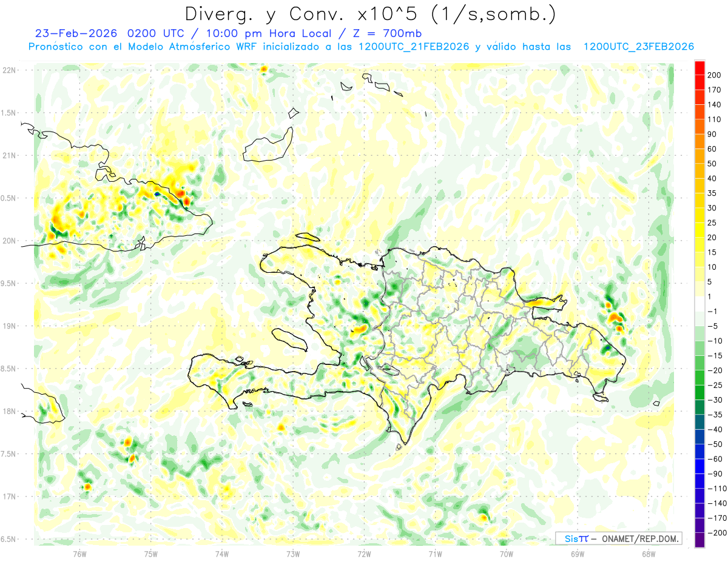Click the bottom dark purple color bar segment

pyautogui.click(x=699, y=540)
